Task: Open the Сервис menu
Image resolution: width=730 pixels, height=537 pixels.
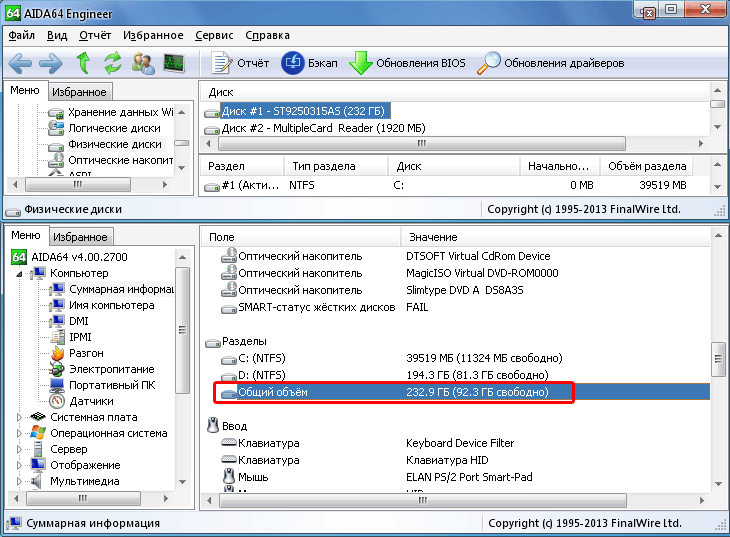Action: tap(214, 35)
